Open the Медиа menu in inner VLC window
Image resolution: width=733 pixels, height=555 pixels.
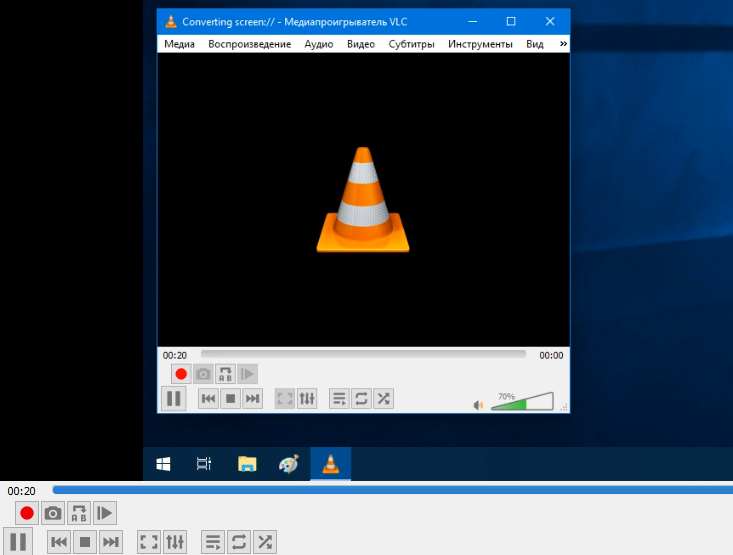[179, 44]
